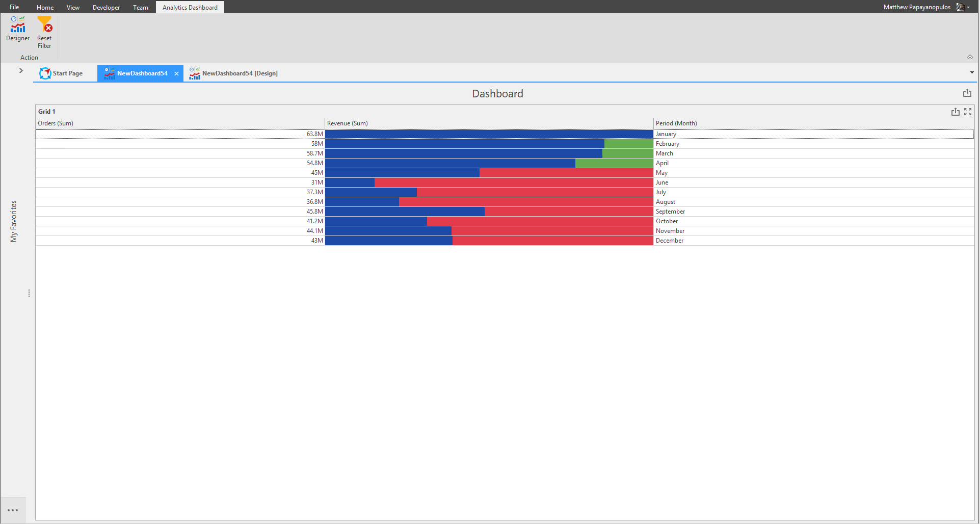Open the tab list dropdown arrow
This screenshot has width=980, height=524.
pyautogui.click(x=972, y=73)
